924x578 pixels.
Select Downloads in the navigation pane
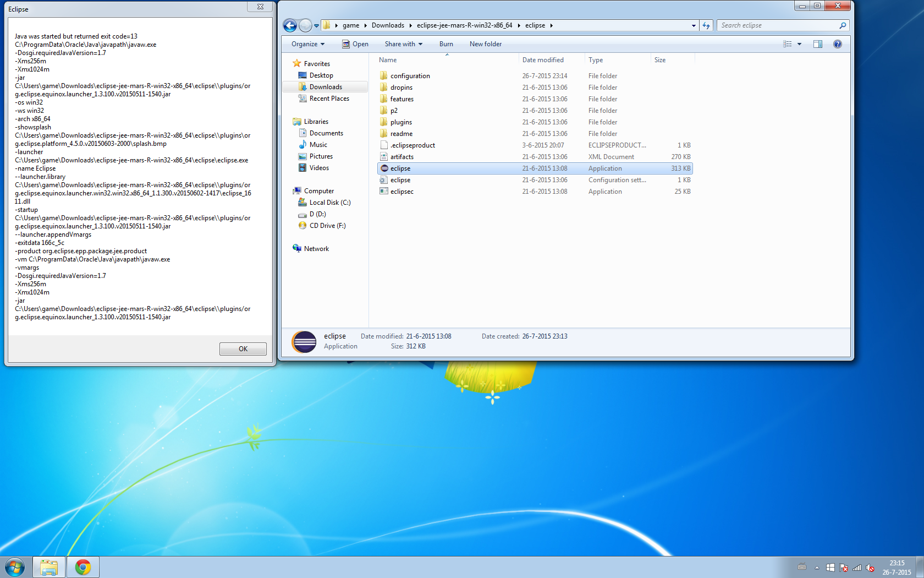pyautogui.click(x=326, y=87)
